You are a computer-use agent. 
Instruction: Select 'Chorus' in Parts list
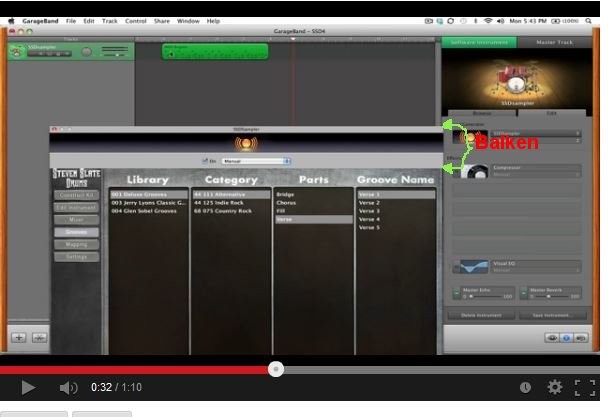point(314,203)
